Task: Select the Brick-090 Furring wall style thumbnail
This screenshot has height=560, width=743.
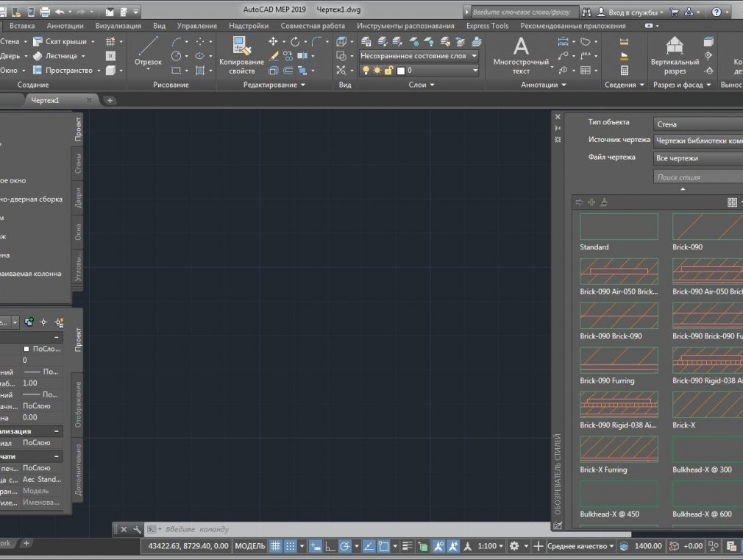Action: pos(619,361)
